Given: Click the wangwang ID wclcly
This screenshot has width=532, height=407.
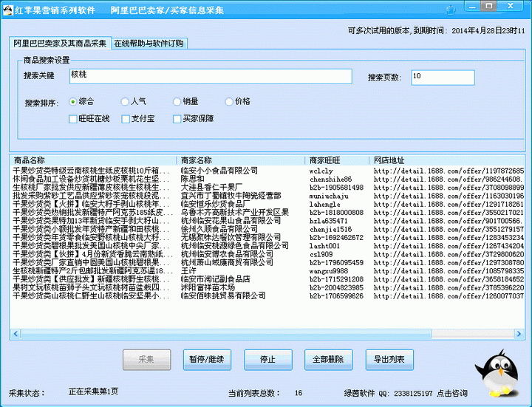Looking at the screenshot, I should 321,171.
